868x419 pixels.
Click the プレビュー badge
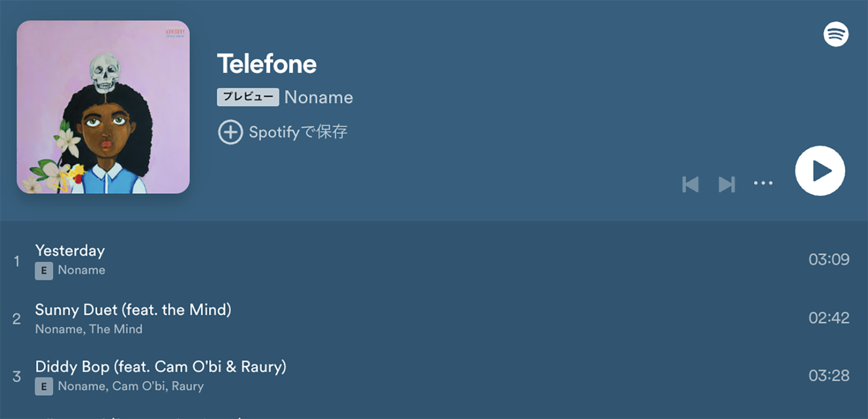click(x=248, y=97)
